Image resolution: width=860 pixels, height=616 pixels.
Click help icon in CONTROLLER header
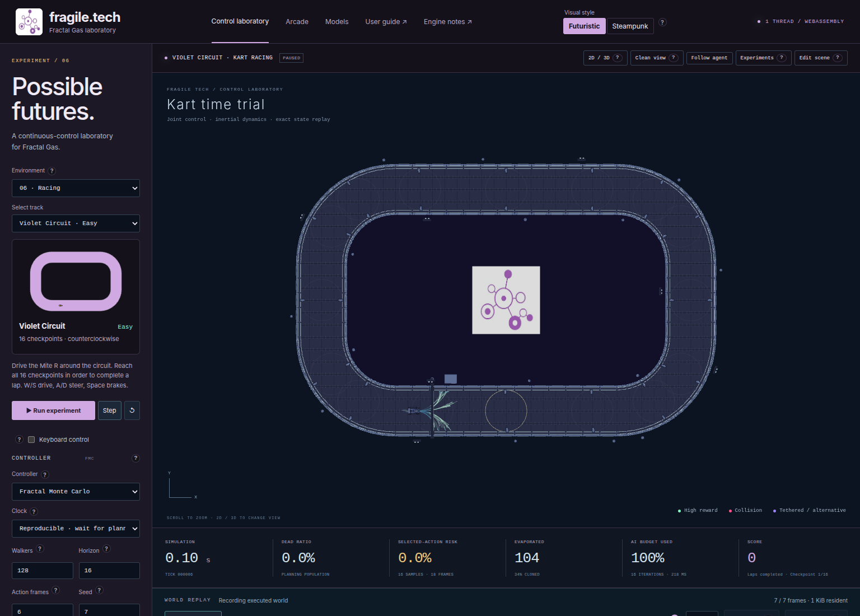[135, 458]
